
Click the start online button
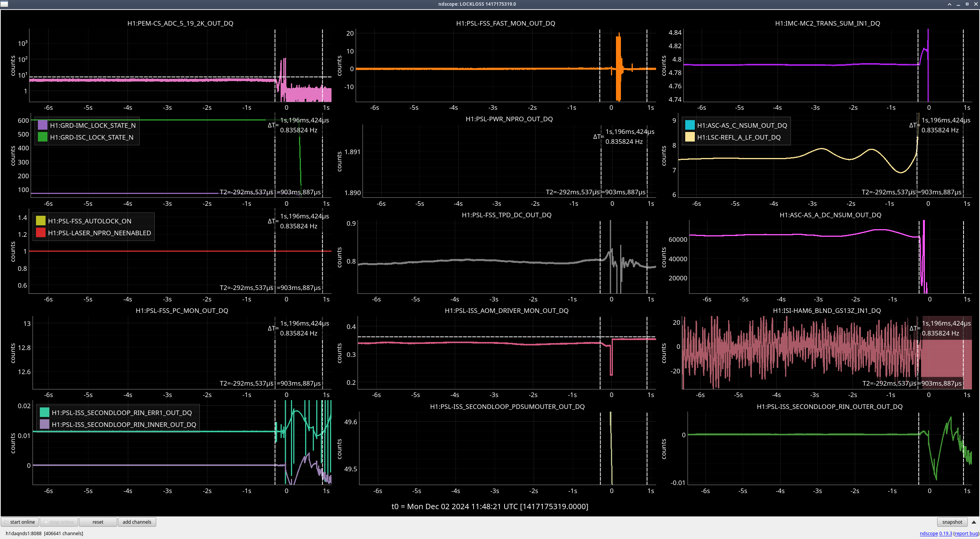pos(20,522)
